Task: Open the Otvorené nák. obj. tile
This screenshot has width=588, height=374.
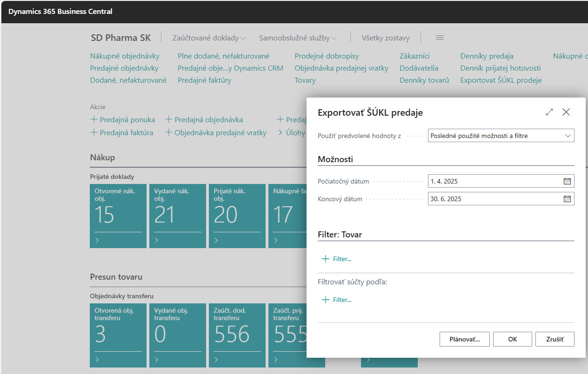Action: pos(118,216)
